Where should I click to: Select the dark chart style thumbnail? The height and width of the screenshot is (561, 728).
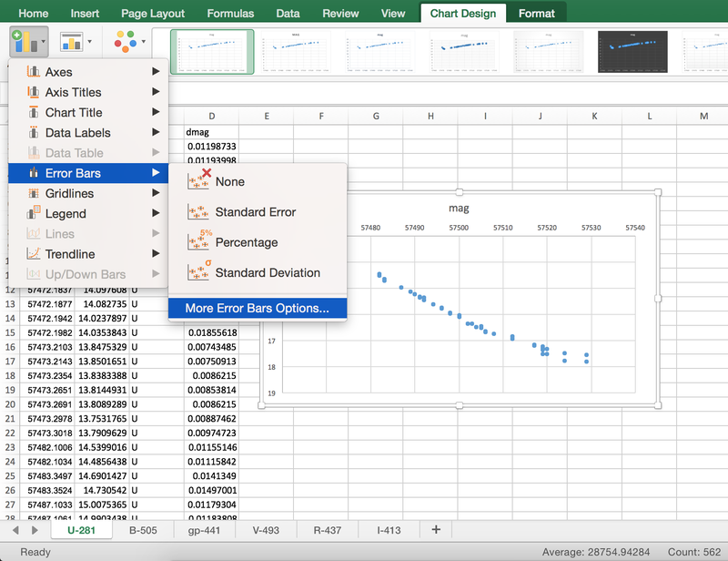633,52
